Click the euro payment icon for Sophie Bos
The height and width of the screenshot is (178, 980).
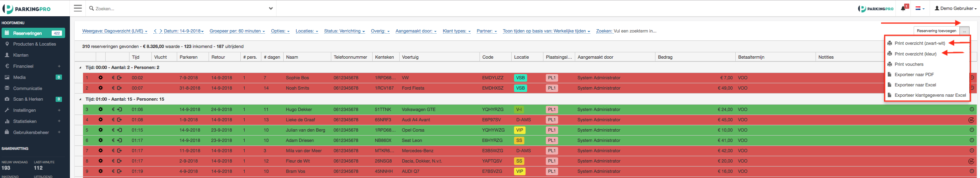113,78
